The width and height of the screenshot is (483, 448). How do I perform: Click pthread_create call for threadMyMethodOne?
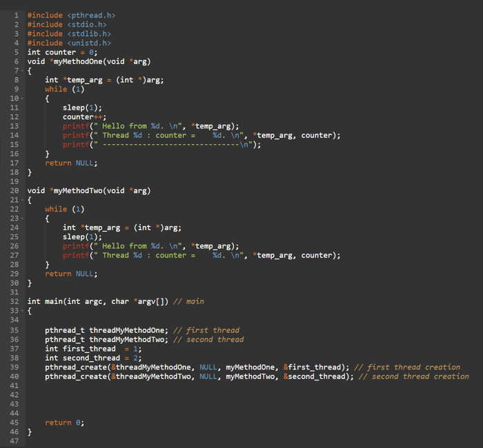(x=197, y=367)
